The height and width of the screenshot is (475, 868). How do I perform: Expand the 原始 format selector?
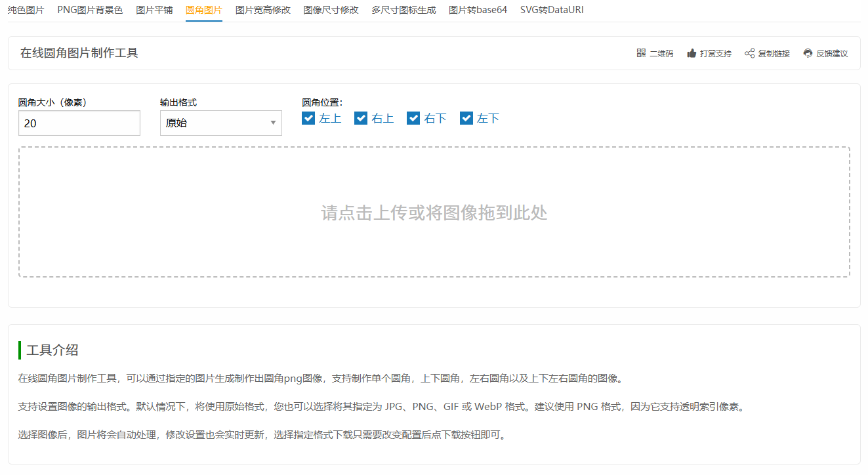tap(221, 123)
